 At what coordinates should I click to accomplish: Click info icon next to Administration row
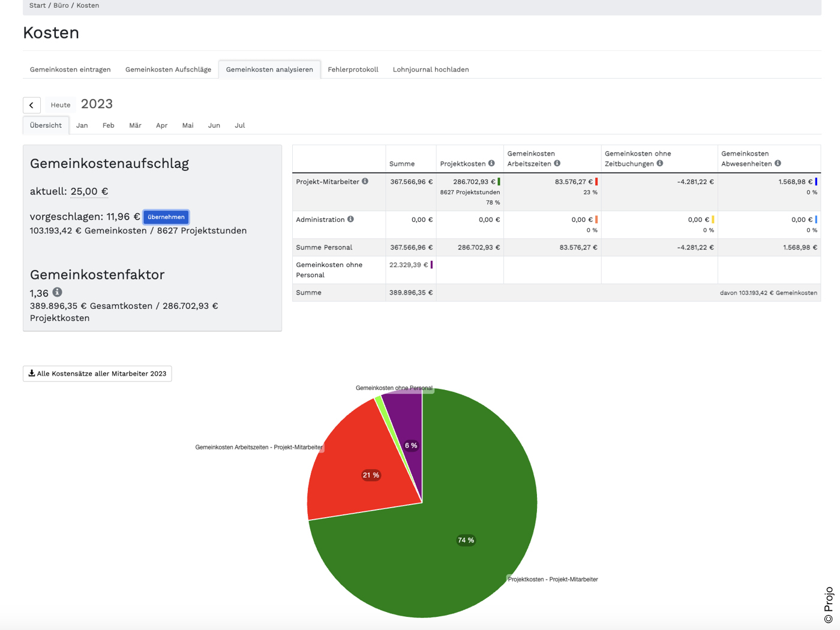(350, 220)
